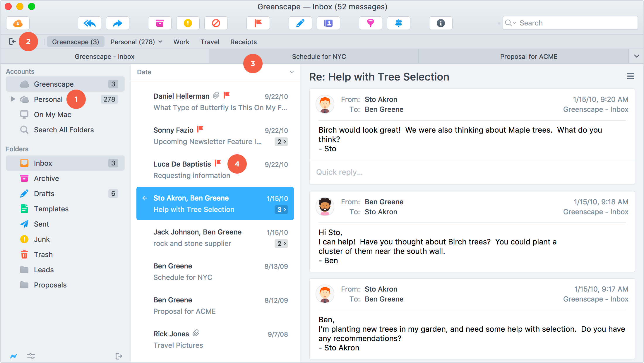Select the Work mailbox label

[x=181, y=42]
